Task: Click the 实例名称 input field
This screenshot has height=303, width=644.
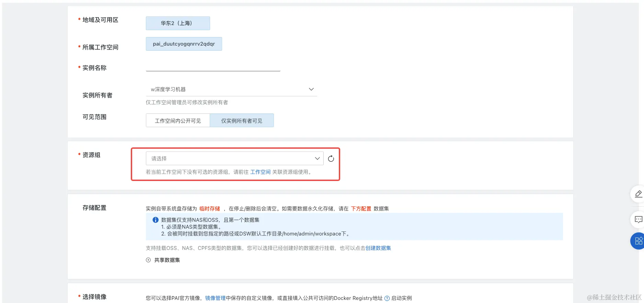Action: [x=213, y=66]
